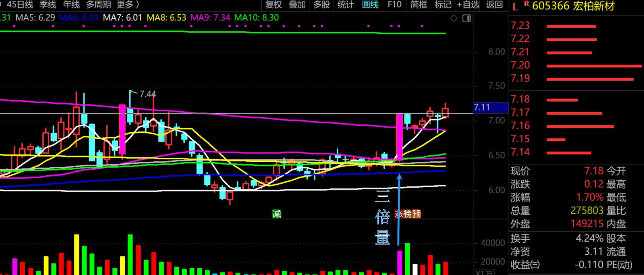Image resolution: width=644 pixels, height=275 pixels.
Task: Open the 复权 adjustment options
Action: pyautogui.click(x=273, y=5)
